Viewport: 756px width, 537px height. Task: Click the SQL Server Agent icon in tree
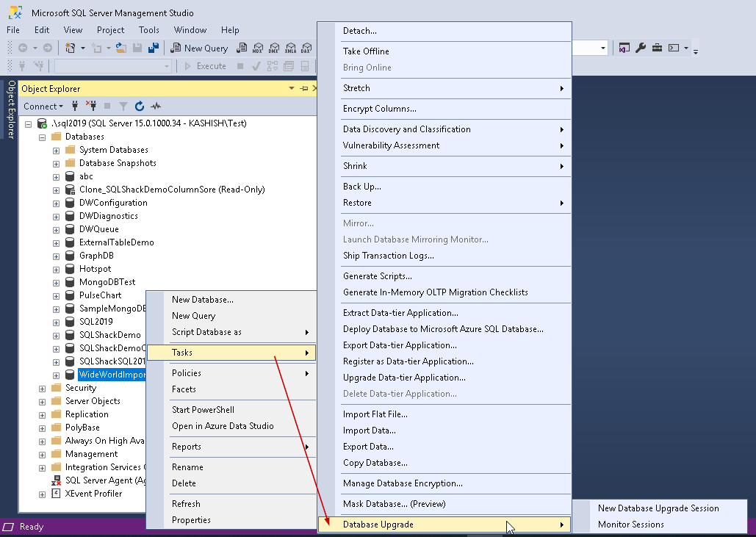[x=56, y=480]
